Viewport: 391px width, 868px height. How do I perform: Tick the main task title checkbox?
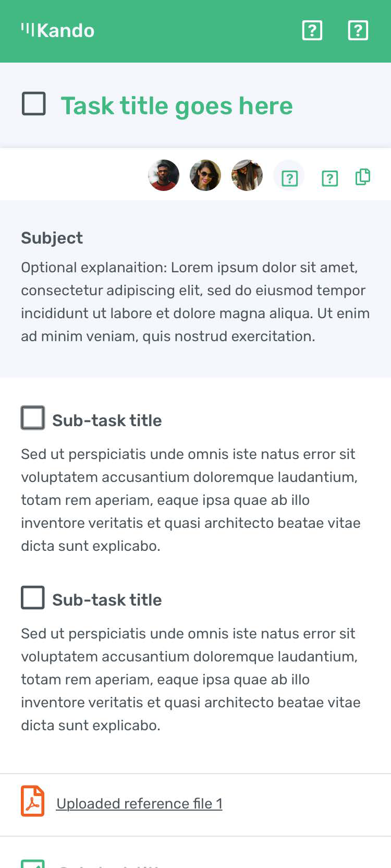click(x=34, y=104)
